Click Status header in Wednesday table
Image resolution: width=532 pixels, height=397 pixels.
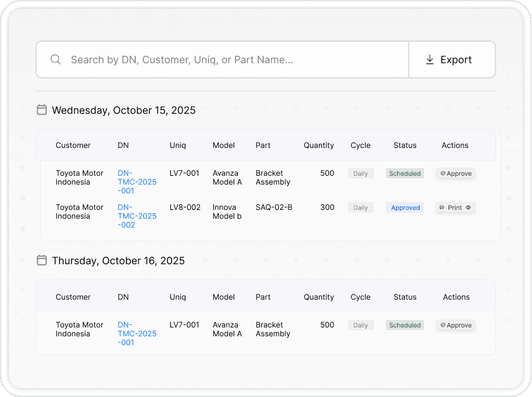tap(405, 145)
